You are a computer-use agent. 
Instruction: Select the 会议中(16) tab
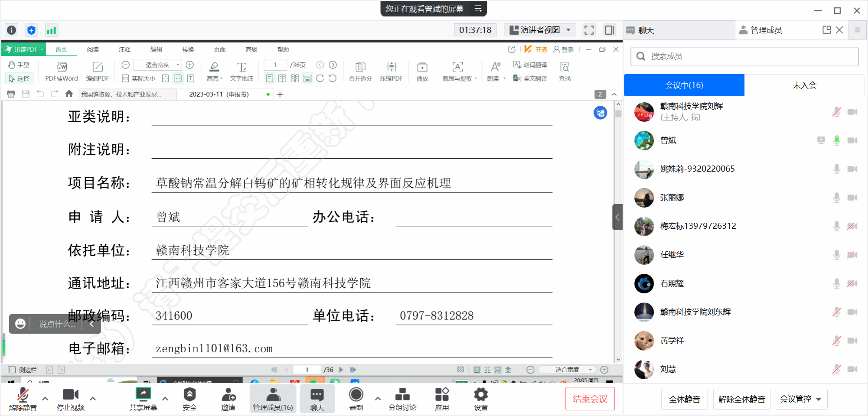[x=684, y=85]
